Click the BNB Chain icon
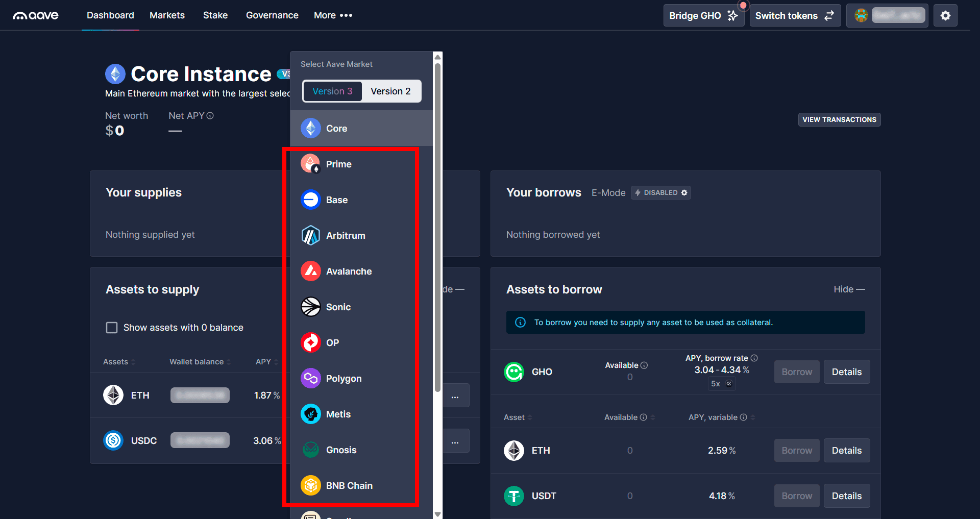Screen dimensions: 980x519 (x=311, y=486)
